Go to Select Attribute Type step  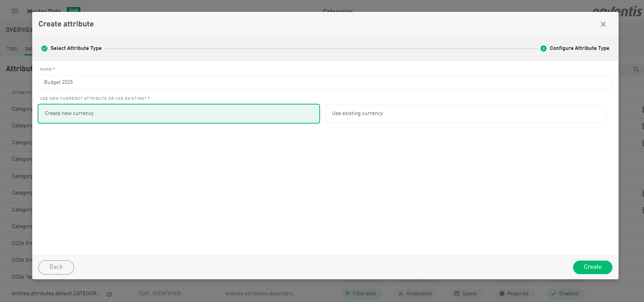[x=76, y=48]
